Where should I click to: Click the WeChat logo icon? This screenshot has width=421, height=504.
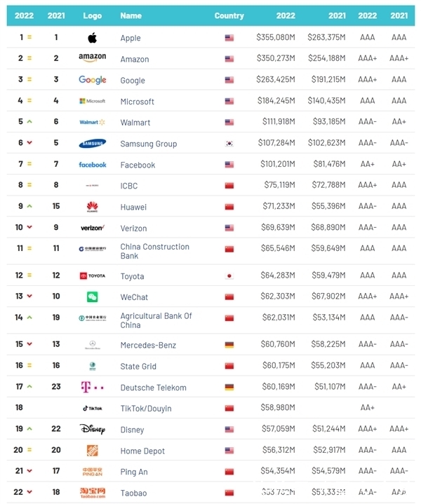coord(92,297)
